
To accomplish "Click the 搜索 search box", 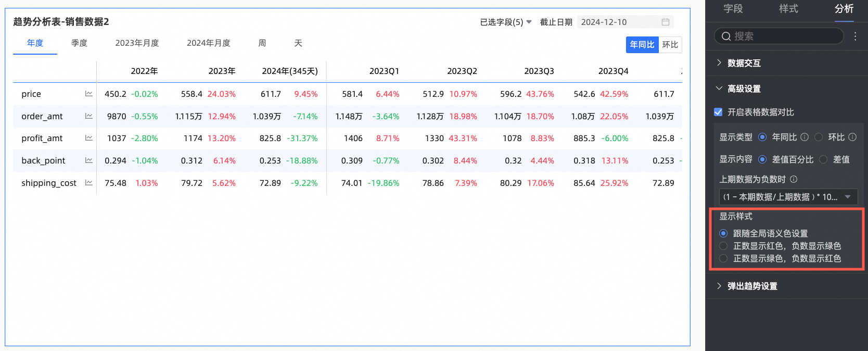I will [x=779, y=36].
